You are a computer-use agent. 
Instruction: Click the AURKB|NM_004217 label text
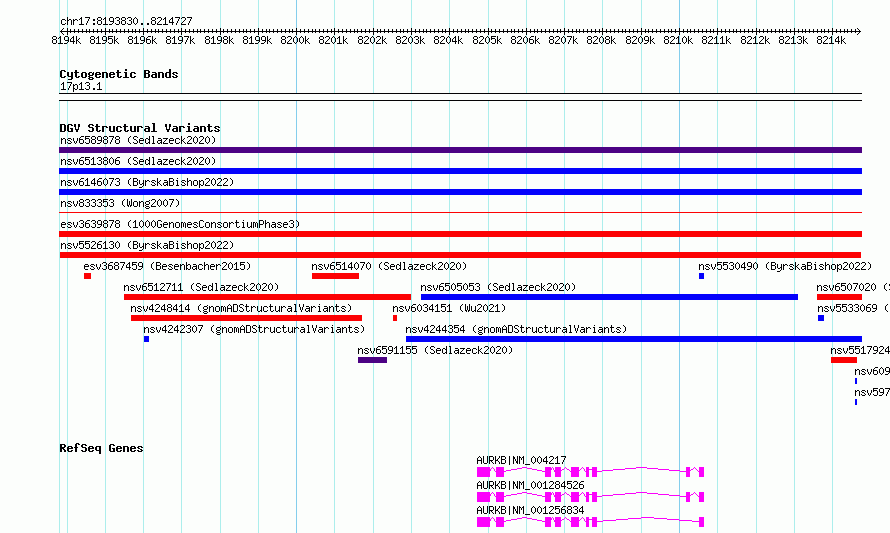pos(521,460)
